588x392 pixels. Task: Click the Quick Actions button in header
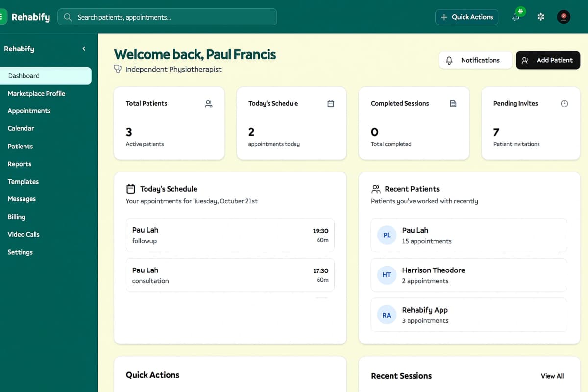pos(466,17)
